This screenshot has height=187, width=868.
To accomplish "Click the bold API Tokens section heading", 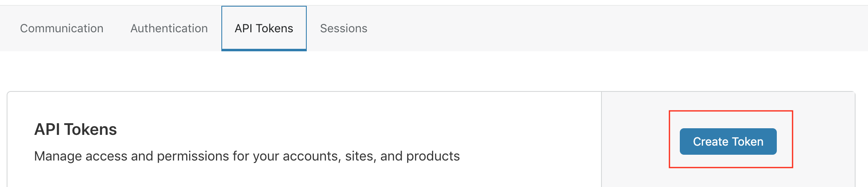I will [x=75, y=129].
